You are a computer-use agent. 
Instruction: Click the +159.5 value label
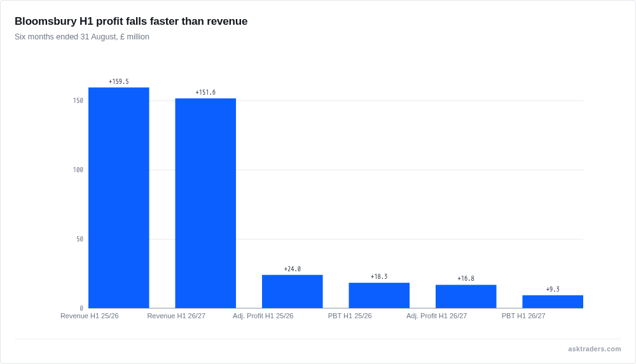[119, 81]
